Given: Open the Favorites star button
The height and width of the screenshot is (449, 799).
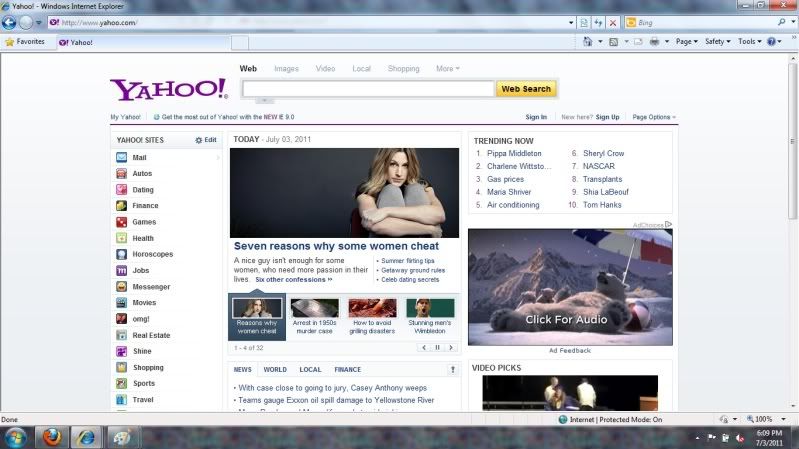Looking at the screenshot, I should 25,42.
